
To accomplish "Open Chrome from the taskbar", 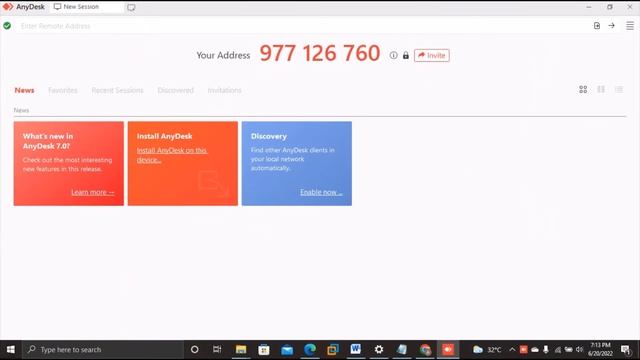I will pos(425,349).
